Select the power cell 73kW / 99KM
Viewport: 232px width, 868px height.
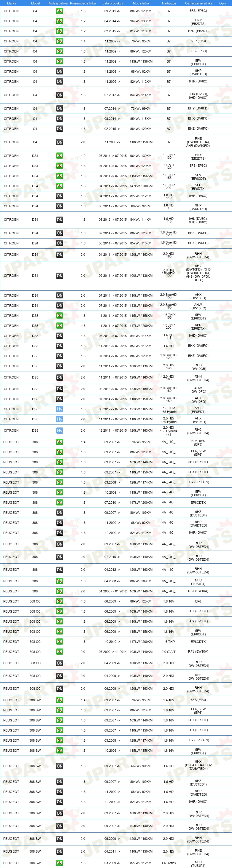click(141, 109)
